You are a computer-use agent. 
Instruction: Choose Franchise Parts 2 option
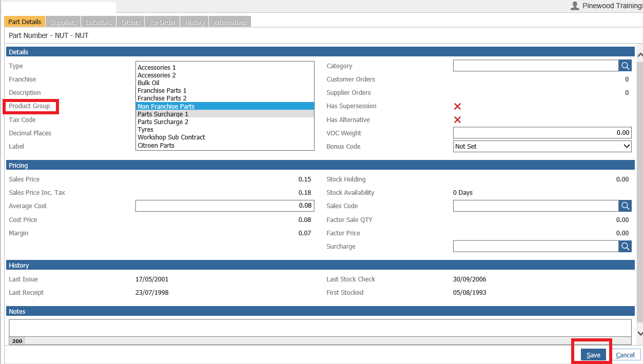pyautogui.click(x=225, y=98)
